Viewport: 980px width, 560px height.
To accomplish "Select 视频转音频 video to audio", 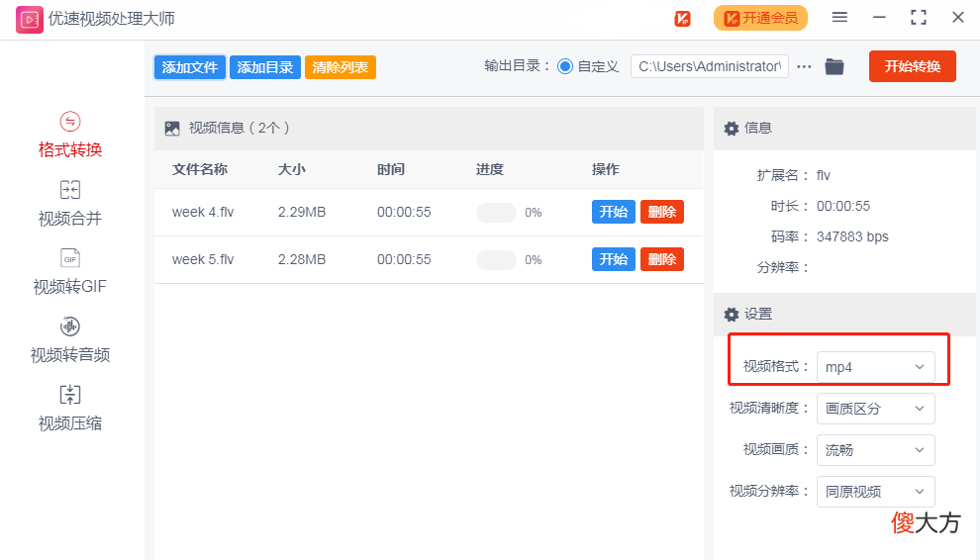I will click(70, 340).
